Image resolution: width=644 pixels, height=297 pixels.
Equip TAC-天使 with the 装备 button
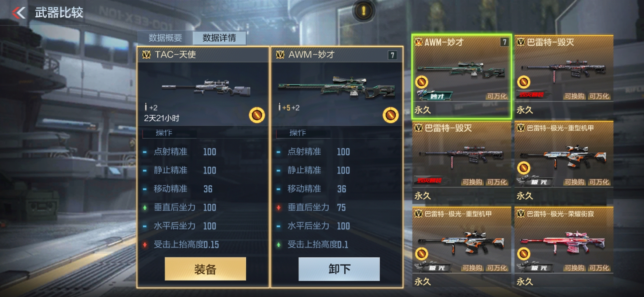[205, 269]
